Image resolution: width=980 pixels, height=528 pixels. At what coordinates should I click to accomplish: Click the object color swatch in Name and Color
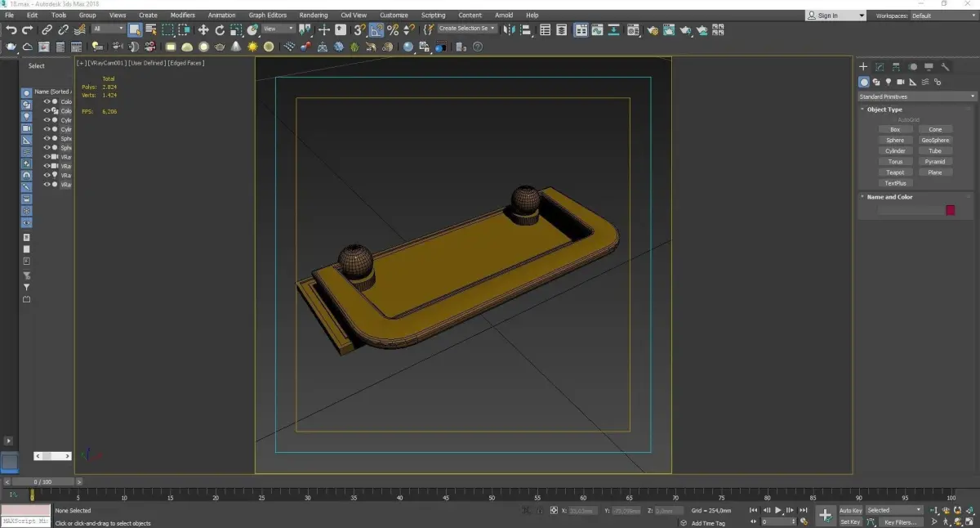click(950, 210)
